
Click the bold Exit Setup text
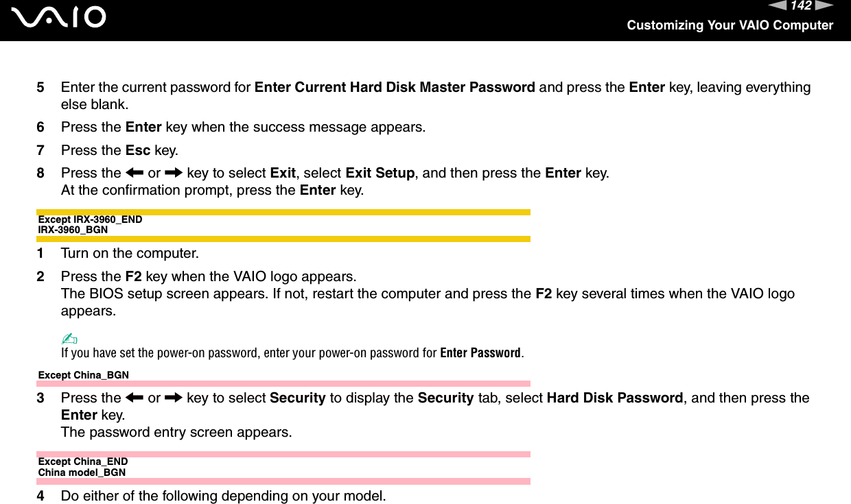pos(380,173)
